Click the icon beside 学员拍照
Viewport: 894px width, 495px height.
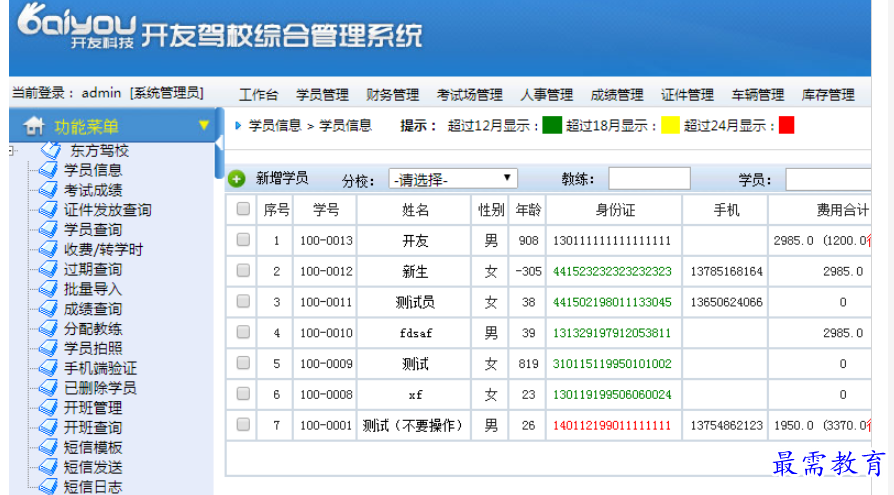coord(48,348)
